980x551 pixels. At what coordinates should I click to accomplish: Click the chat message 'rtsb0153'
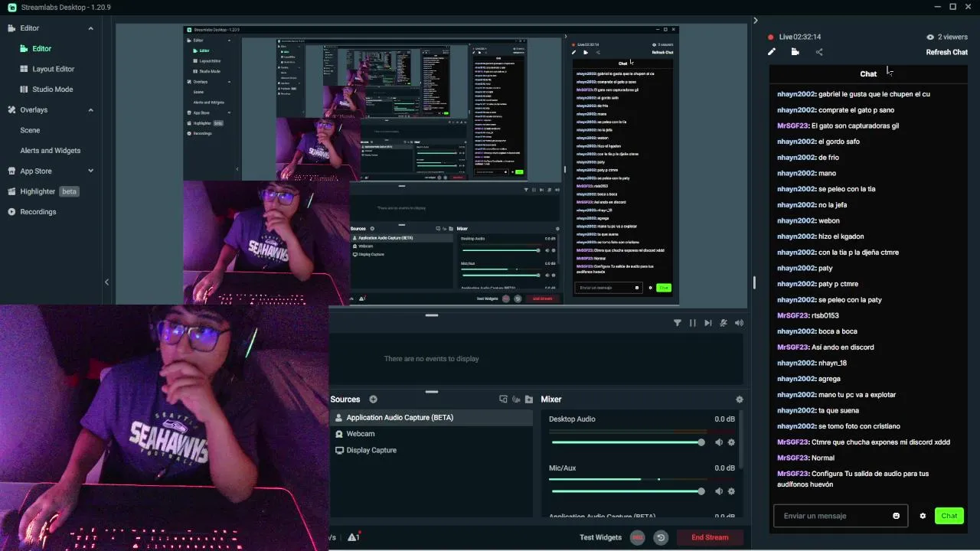[825, 315]
